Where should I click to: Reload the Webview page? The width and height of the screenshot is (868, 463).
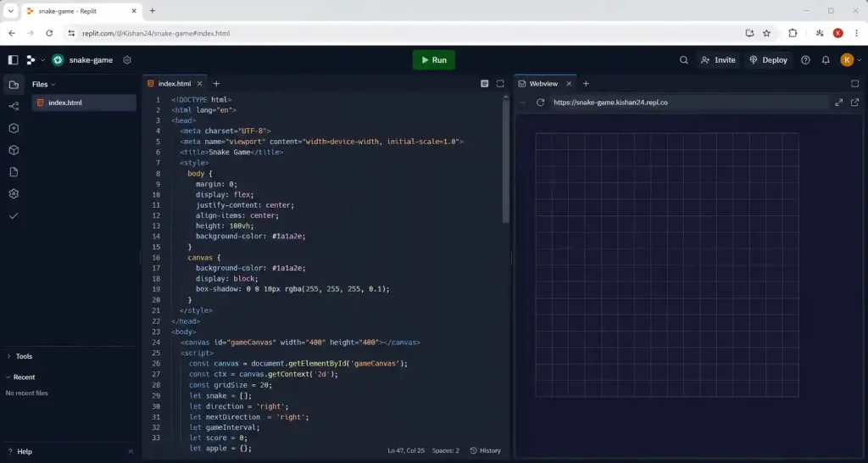pyautogui.click(x=541, y=103)
